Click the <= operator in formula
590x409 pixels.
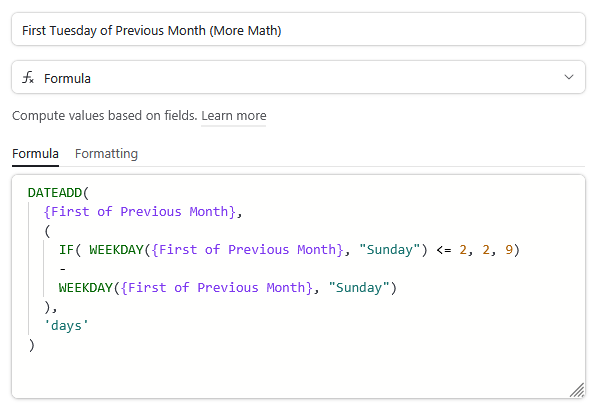(444, 250)
